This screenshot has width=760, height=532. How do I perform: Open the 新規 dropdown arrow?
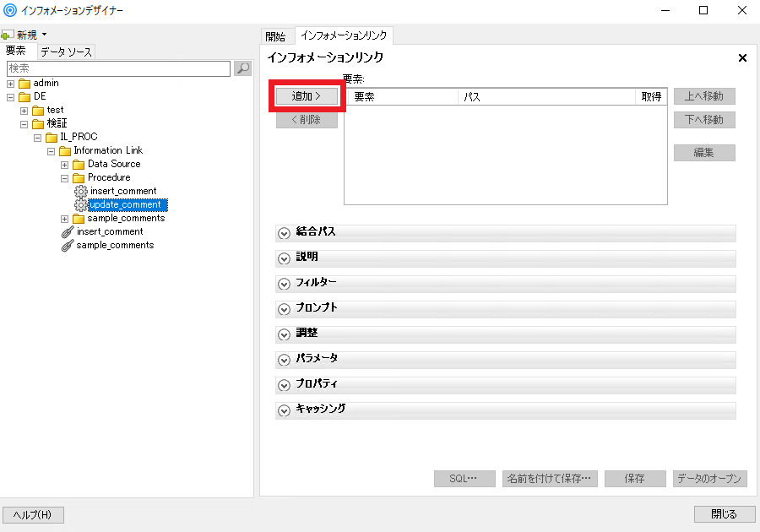tap(44, 35)
